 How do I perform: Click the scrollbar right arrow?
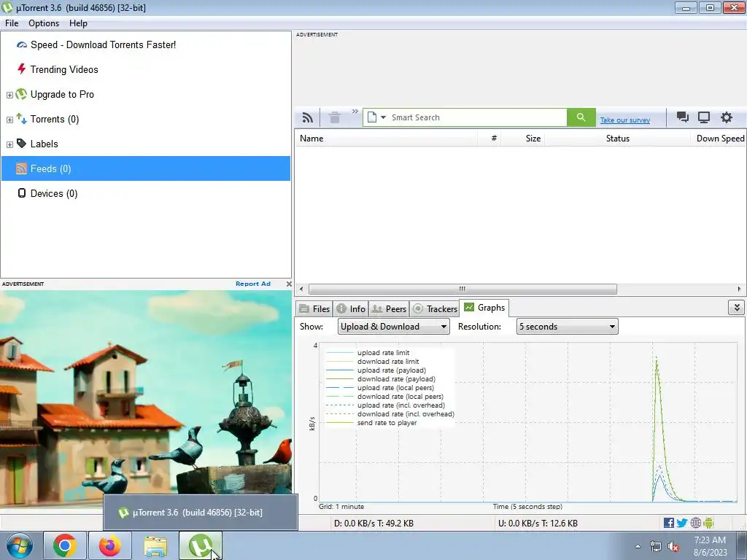coord(739,289)
